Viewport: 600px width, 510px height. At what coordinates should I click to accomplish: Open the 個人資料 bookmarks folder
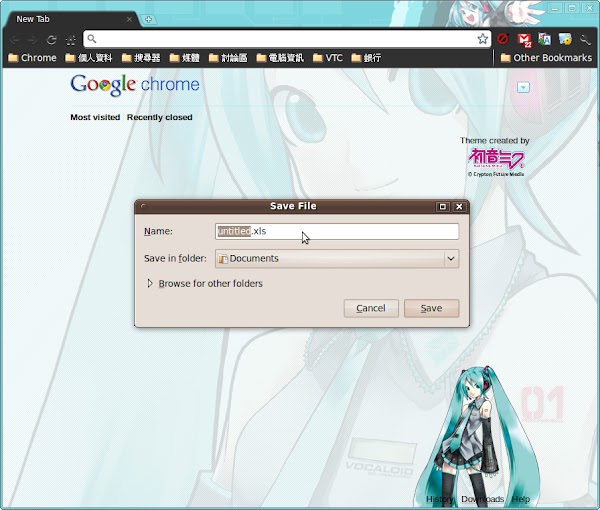point(89,58)
